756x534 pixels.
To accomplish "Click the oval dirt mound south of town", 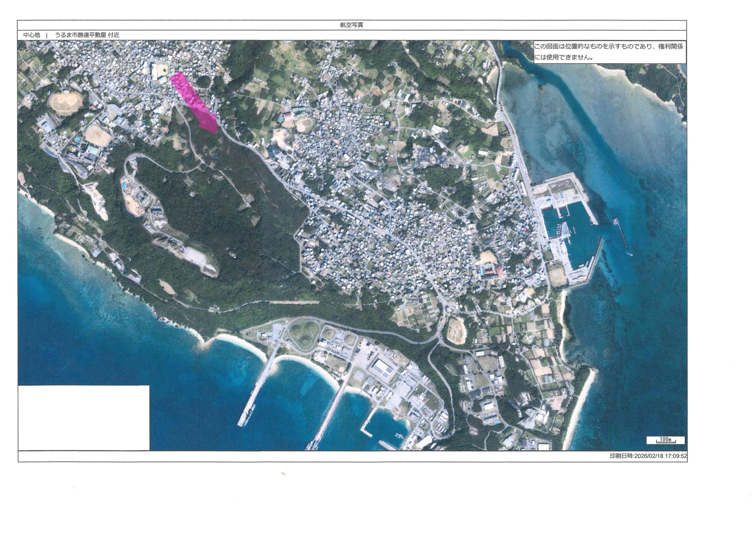I will click(x=456, y=330).
